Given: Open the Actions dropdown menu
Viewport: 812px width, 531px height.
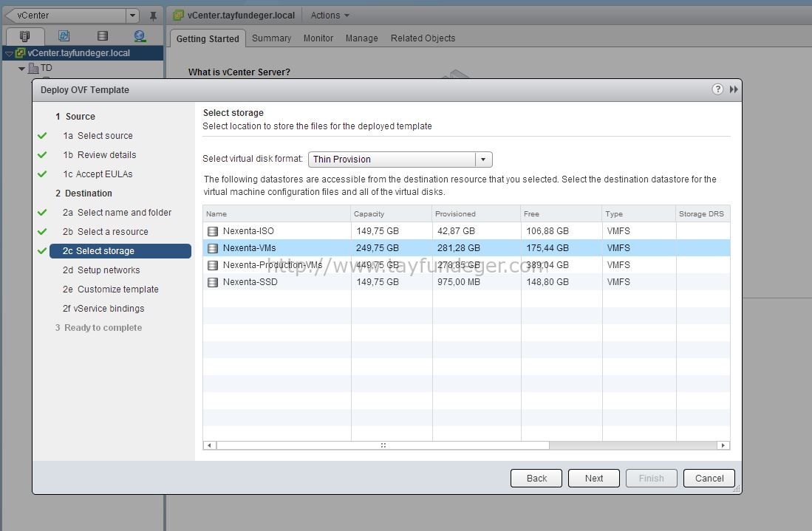Looking at the screenshot, I should (x=330, y=16).
